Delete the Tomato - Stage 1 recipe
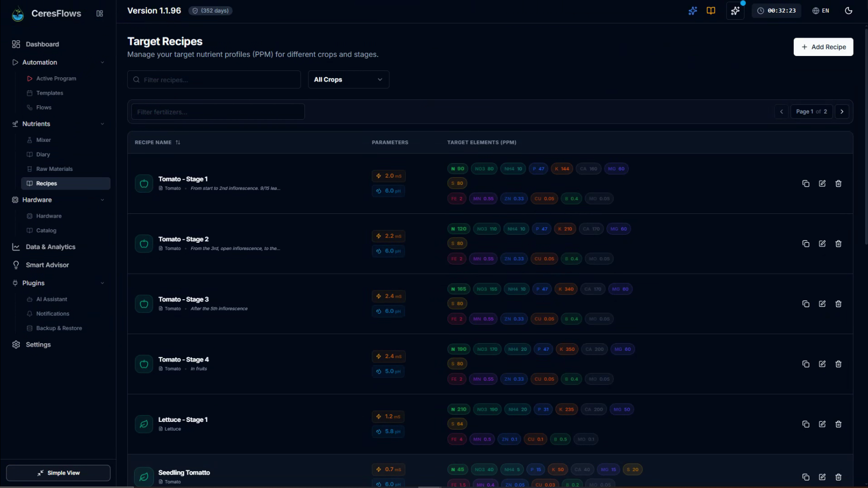Screen dimensions: 868x488 (x=839, y=183)
